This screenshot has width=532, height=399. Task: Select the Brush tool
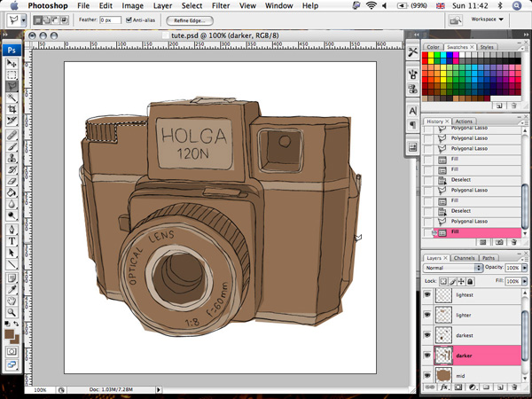pyautogui.click(x=12, y=146)
